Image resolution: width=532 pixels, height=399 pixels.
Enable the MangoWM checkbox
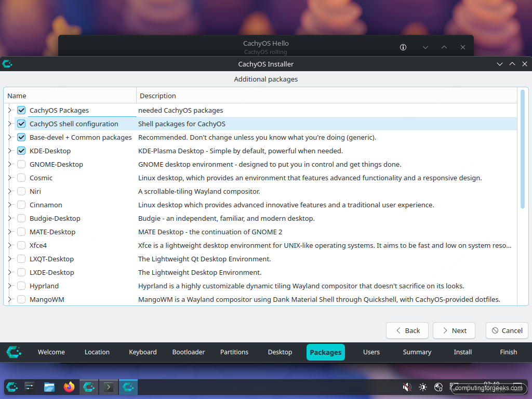(21, 299)
